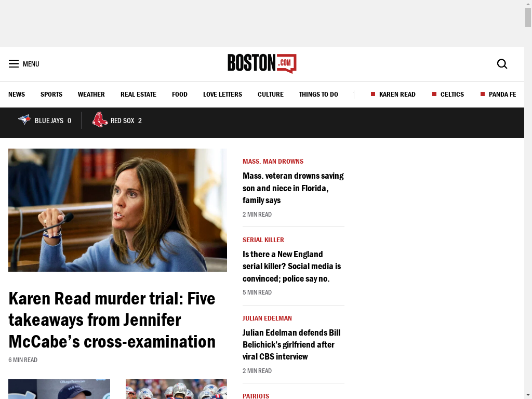Screen dimensions: 532x399
Task: Click red square beside Celtics
Action: click(x=434, y=94)
